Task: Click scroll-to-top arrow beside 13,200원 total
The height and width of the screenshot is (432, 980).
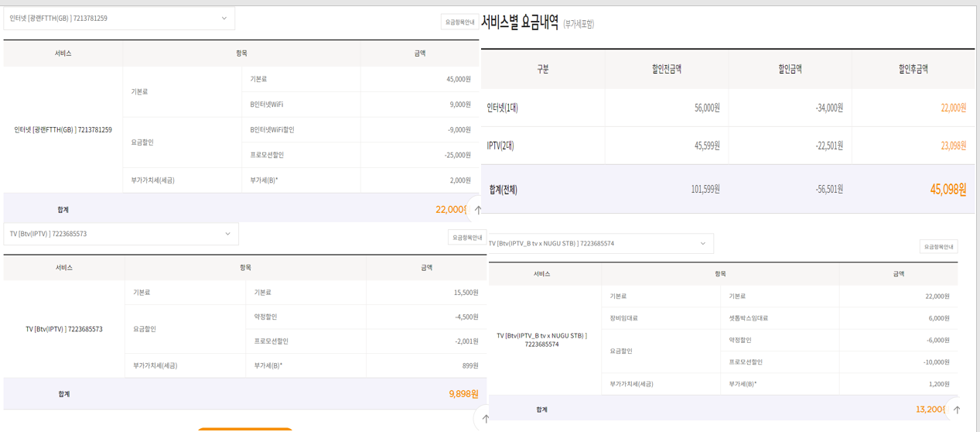Action: pyautogui.click(x=957, y=410)
